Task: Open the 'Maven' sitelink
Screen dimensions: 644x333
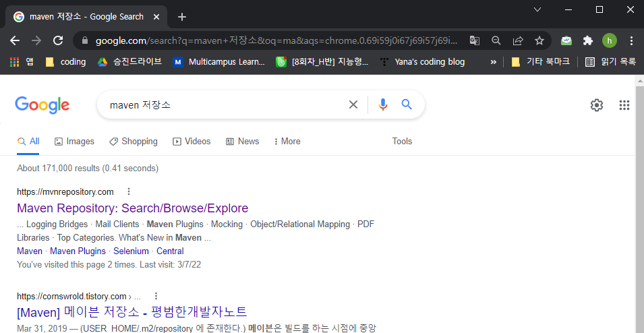Action: tap(30, 251)
